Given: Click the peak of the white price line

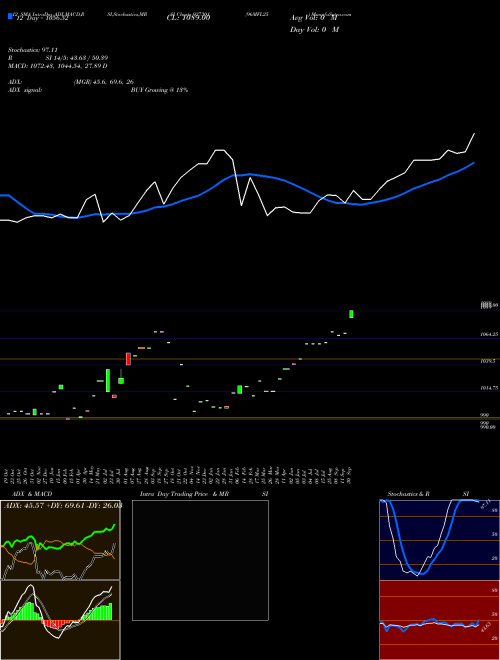Looking at the screenshot, I should 475,133.
